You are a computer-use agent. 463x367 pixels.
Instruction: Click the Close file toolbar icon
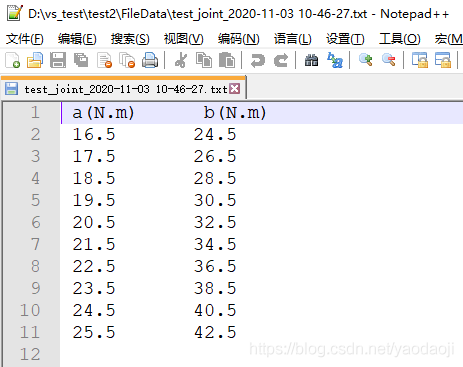click(104, 60)
